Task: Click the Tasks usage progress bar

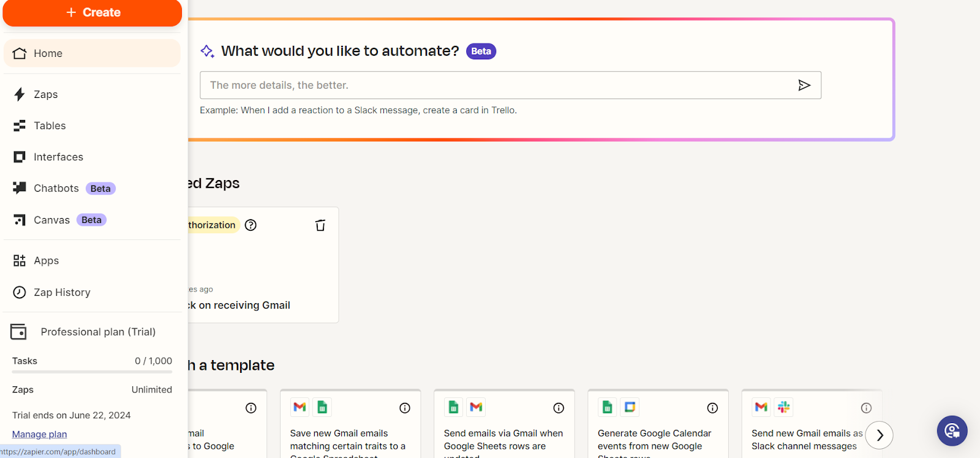Action: [x=92, y=372]
